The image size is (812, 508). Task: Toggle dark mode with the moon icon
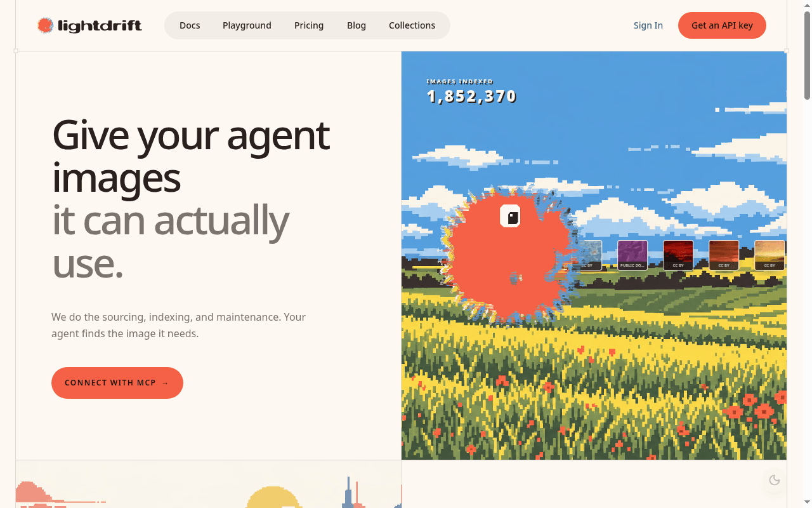click(x=774, y=480)
